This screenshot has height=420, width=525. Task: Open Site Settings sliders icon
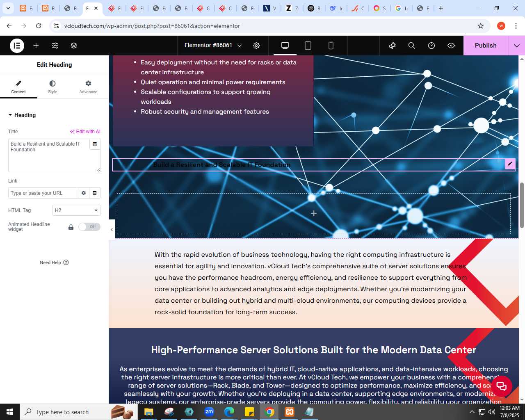(x=55, y=46)
